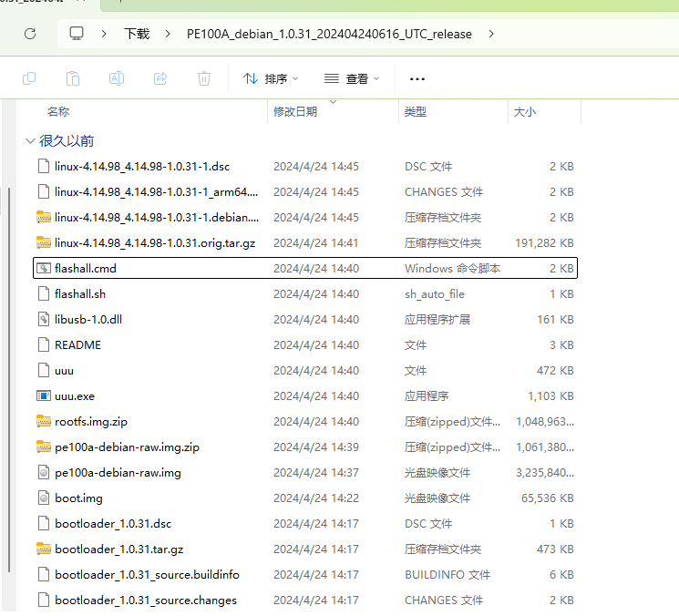The image size is (679, 616).
Task: Click uuu.exe application icon
Action: [x=44, y=396]
